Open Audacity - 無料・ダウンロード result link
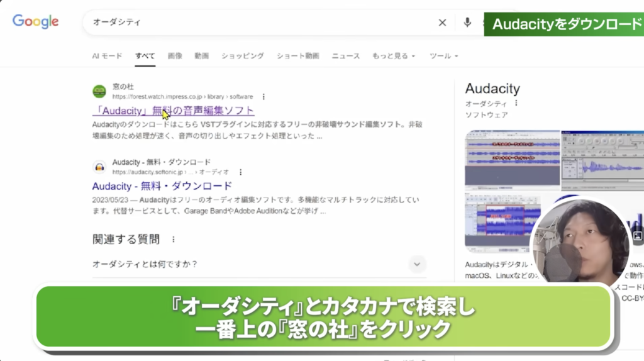 [162, 186]
